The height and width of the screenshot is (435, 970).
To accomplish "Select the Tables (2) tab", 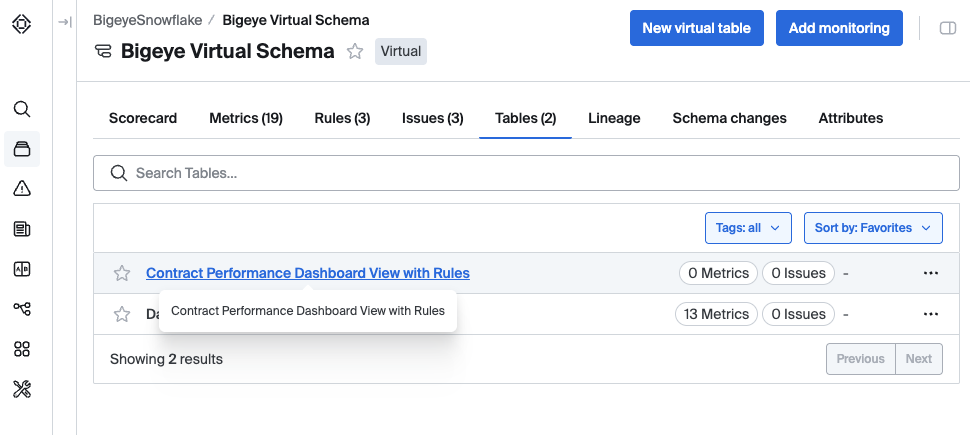I will pyautogui.click(x=525, y=118).
